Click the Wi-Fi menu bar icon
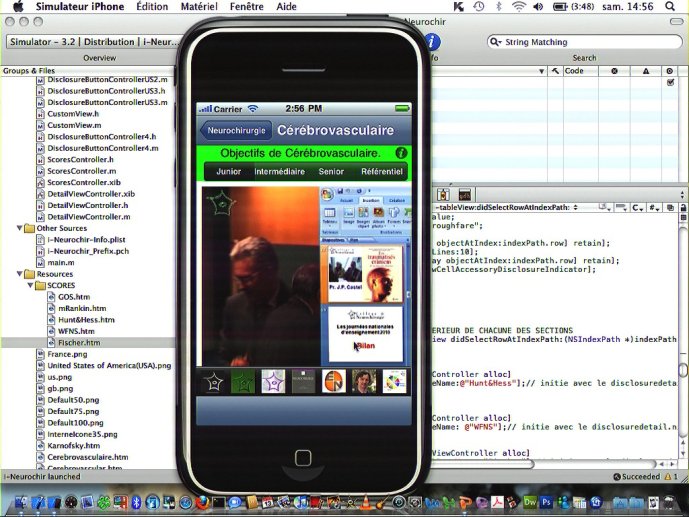689x517 pixels. pyautogui.click(x=519, y=6)
